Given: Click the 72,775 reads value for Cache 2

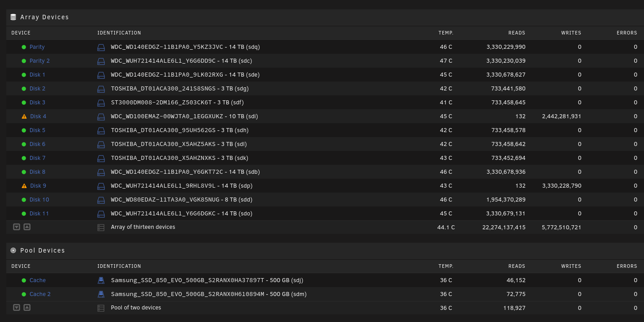Looking at the screenshot, I should [515, 294].
